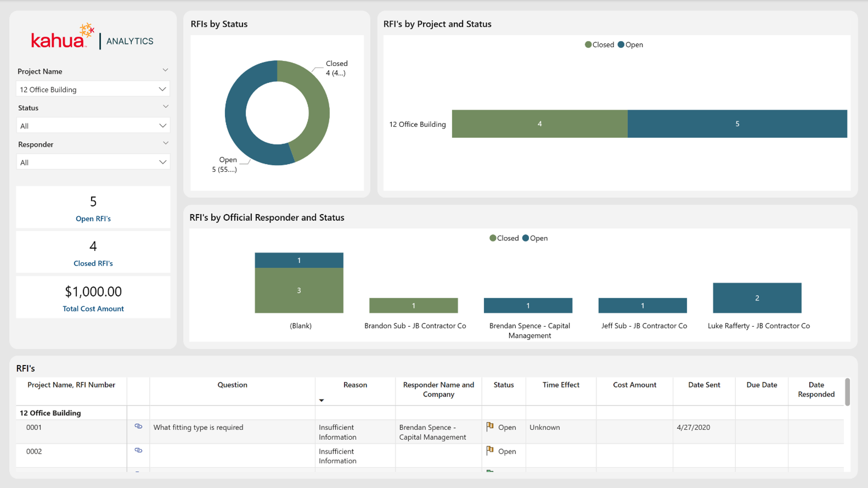The height and width of the screenshot is (488, 868).
Task: Open the Responder filter dropdown set to All
Action: (93, 162)
